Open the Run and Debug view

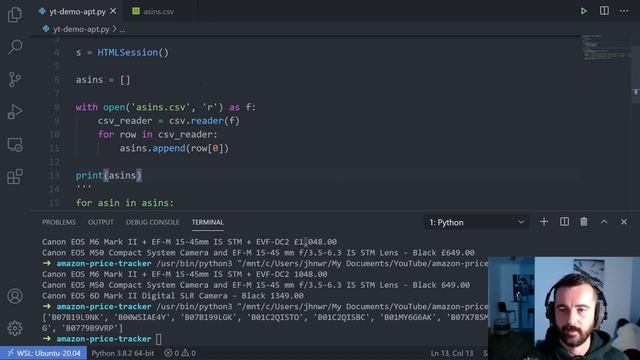[15, 112]
